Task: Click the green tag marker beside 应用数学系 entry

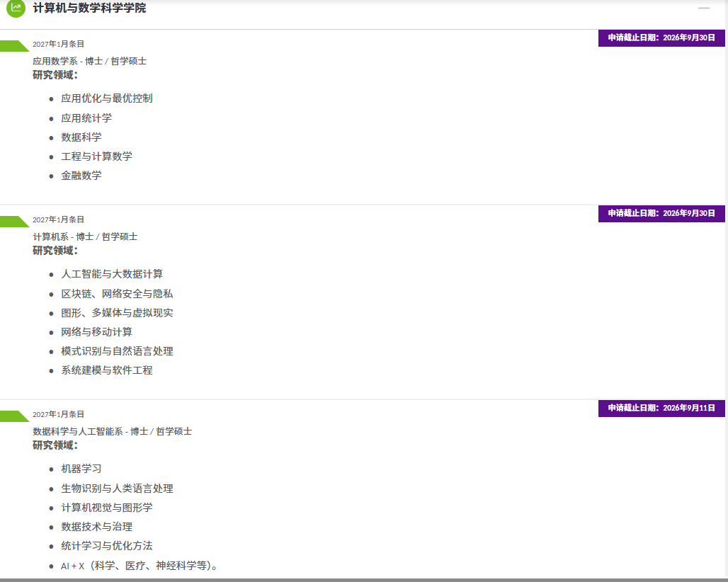Action: coord(14,45)
